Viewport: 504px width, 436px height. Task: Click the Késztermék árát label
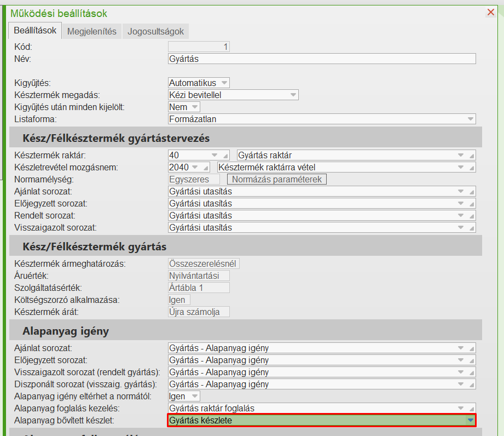click(x=47, y=312)
